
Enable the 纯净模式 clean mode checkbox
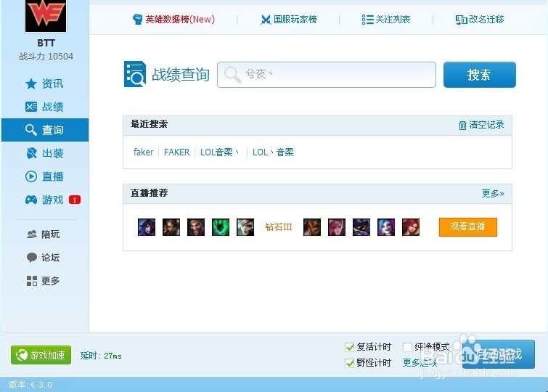(x=407, y=347)
